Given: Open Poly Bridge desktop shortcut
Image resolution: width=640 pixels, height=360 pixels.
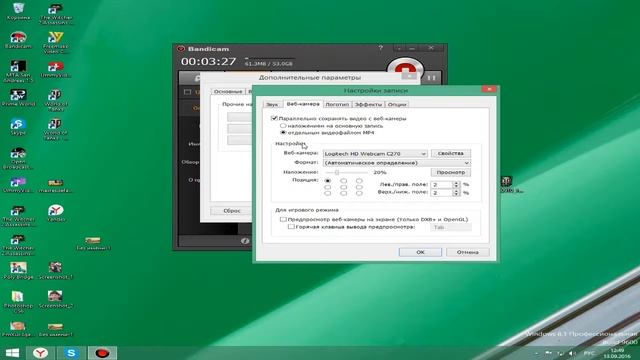Looking at the screenshot, I should (18, 271).
